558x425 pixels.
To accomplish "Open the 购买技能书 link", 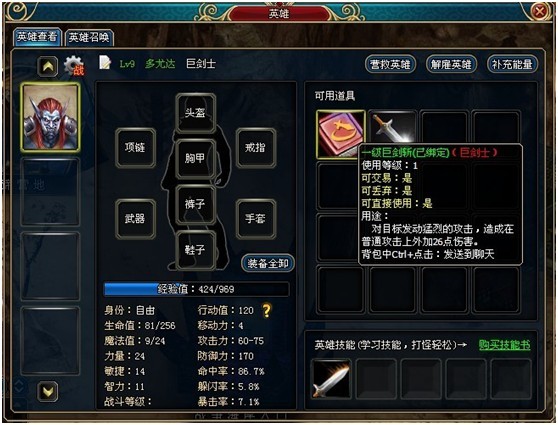I will pos(504,345).
